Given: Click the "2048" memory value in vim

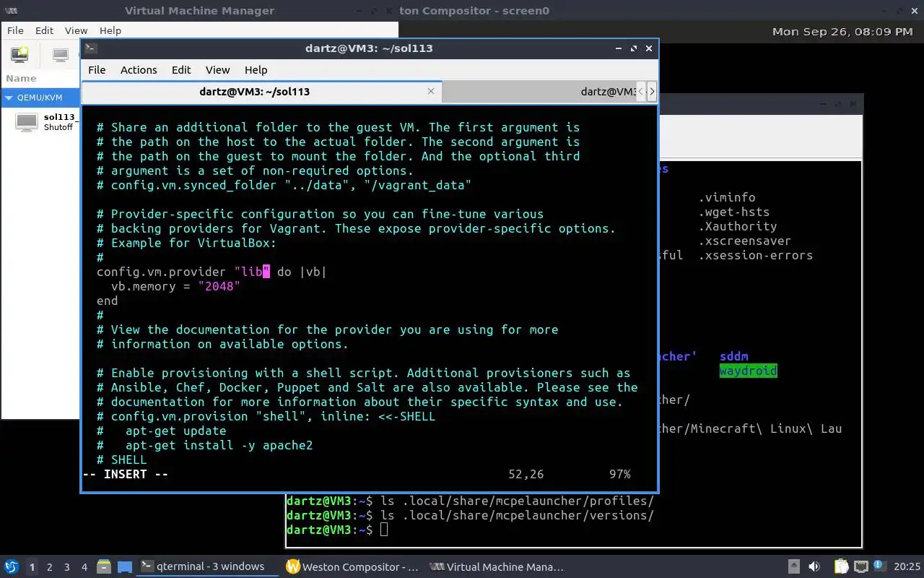Looking at the screenshot, I should [x=219, y=286].
